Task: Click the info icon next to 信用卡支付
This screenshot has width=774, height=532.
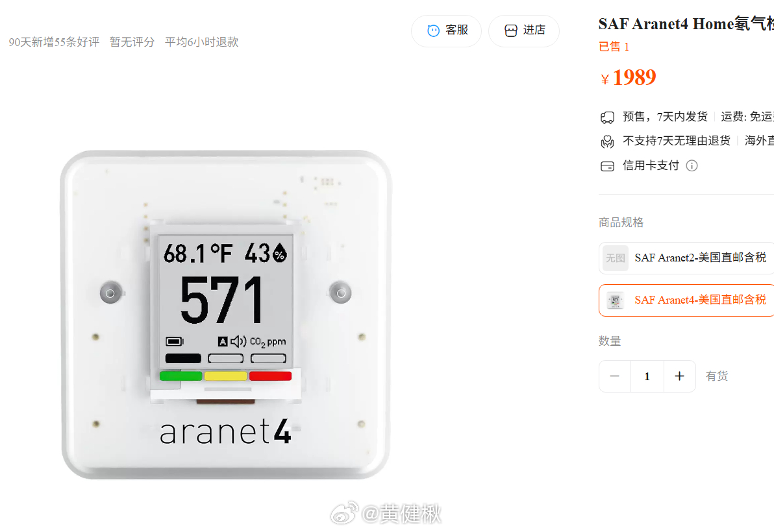Action: point(692,165)
